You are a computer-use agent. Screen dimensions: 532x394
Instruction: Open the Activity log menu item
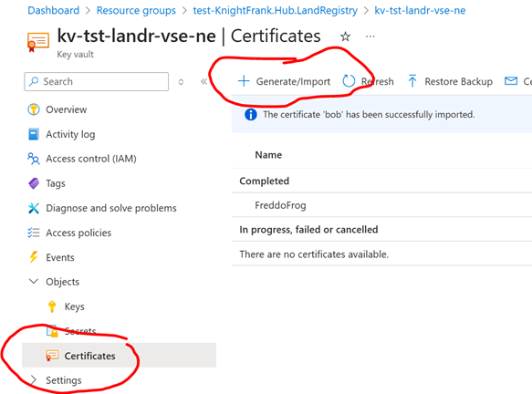[70, 134]
